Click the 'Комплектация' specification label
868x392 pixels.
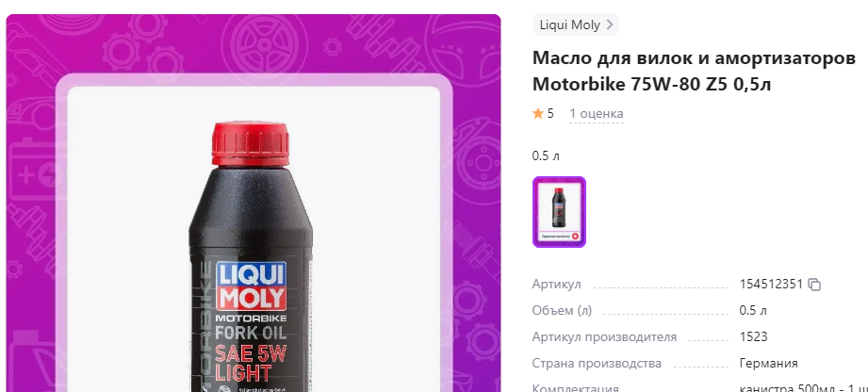(x=575, y=387)
